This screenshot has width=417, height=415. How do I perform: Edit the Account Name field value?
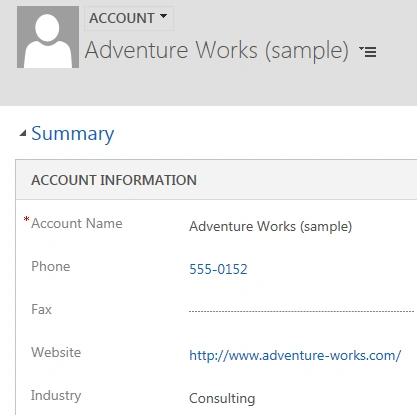click(270, 227)
